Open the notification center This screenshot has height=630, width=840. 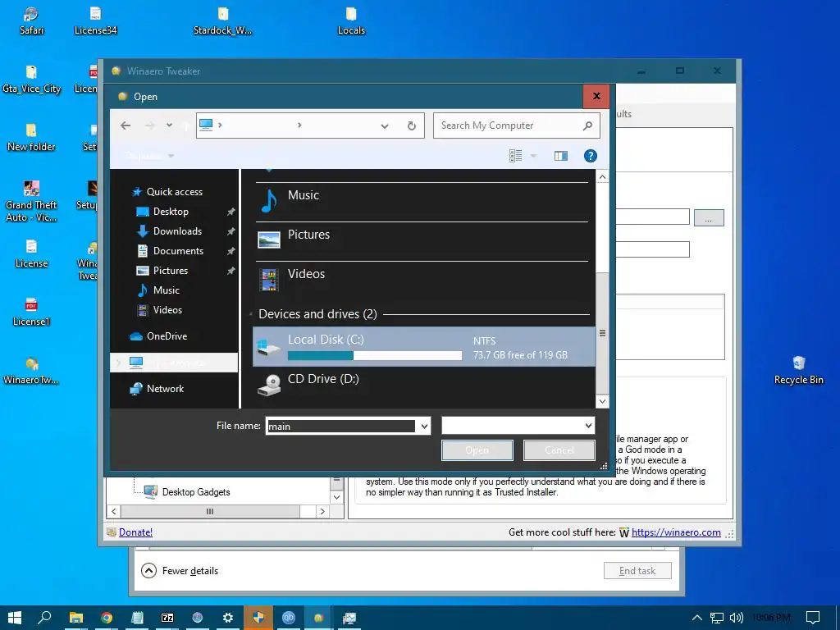[x=813, y=618]
